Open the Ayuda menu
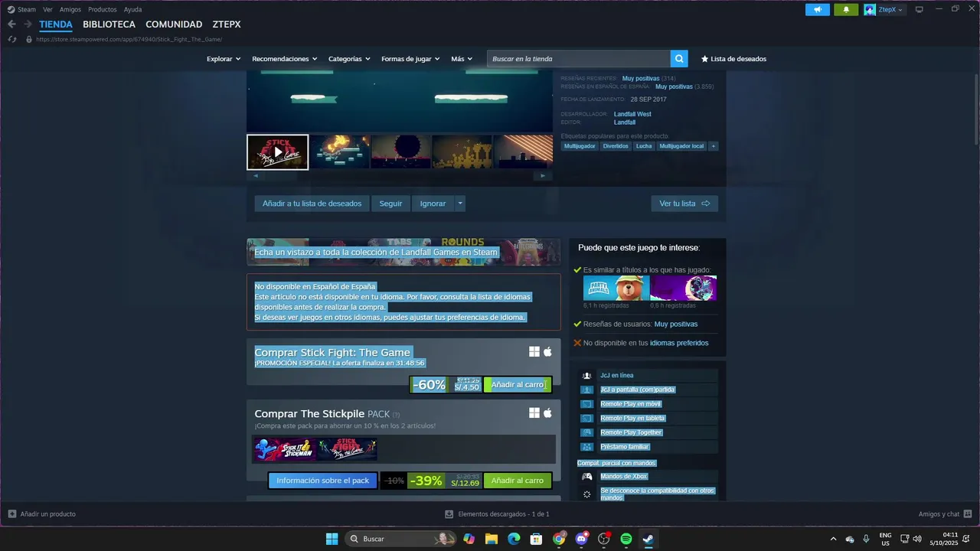The image size is (980, 551). coord(132,9)
